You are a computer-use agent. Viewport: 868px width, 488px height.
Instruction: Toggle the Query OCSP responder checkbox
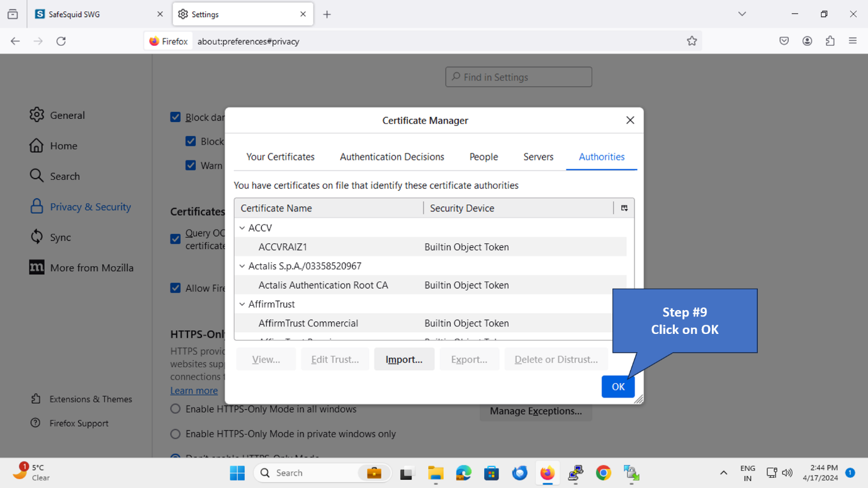[176, 239]
